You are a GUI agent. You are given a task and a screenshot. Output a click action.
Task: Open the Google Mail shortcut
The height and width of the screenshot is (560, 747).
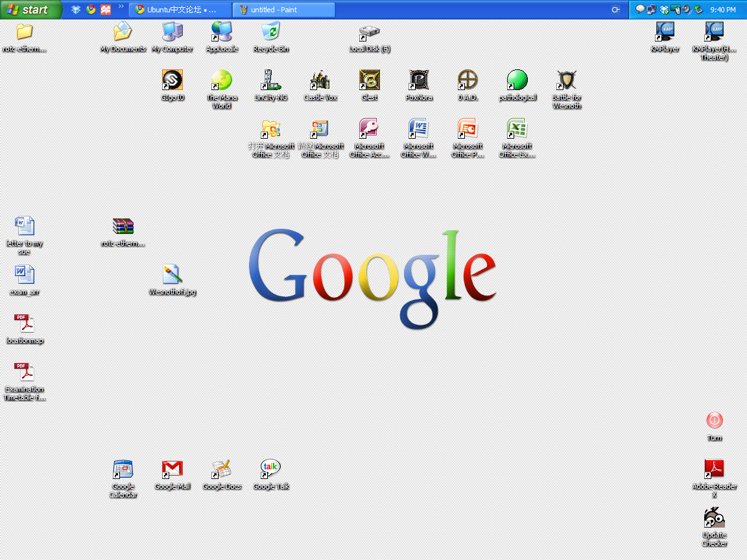172,469
